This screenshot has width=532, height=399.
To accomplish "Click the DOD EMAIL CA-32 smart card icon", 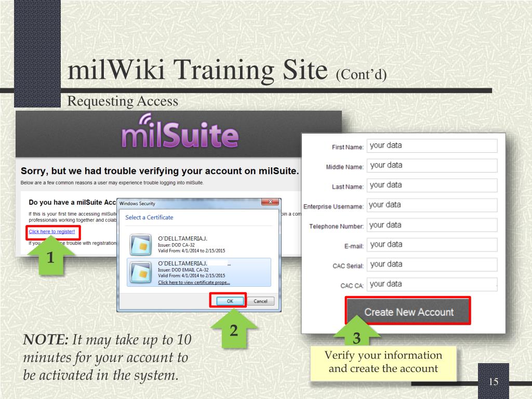I will (140, 272).
